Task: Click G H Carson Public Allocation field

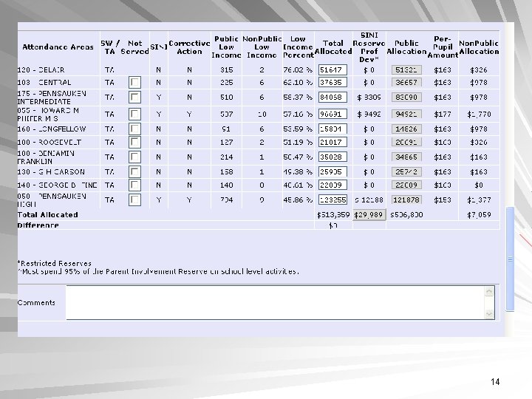Action: [x=406, y=171]
